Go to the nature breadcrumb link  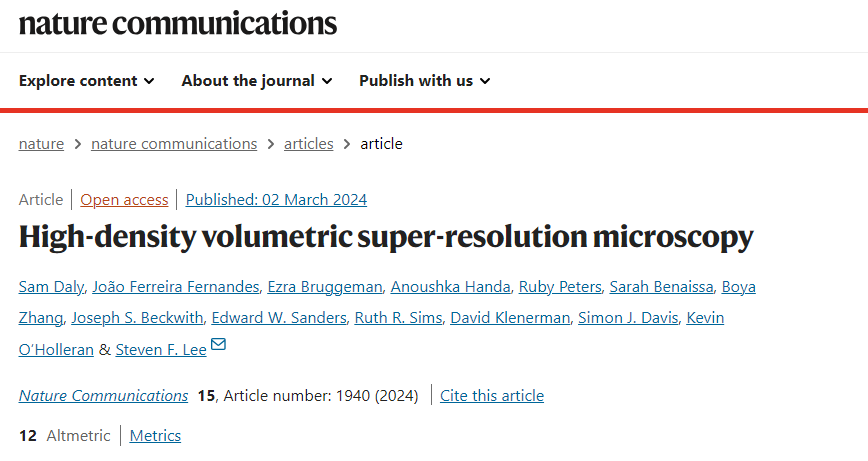coord(42,144)
